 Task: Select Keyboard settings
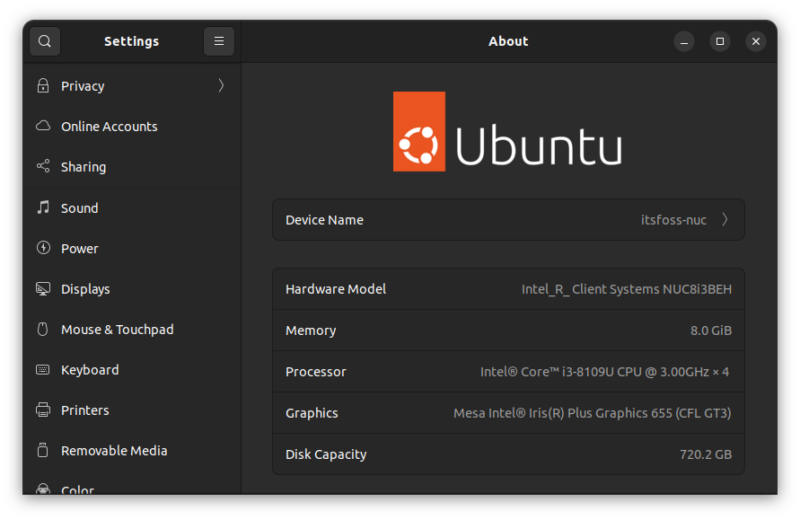tap(132, 369)
